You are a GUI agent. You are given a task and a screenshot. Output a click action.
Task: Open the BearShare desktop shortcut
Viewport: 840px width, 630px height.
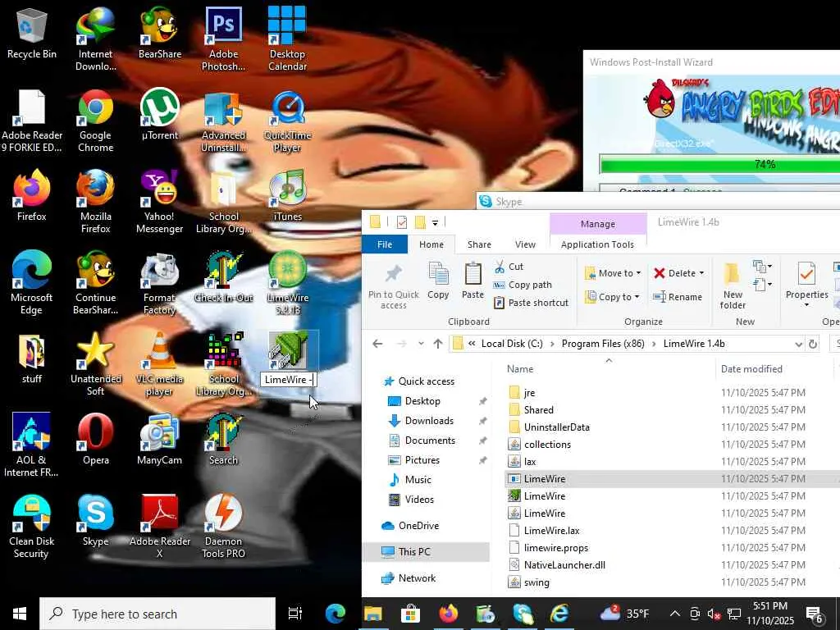(x=160, y=33)
